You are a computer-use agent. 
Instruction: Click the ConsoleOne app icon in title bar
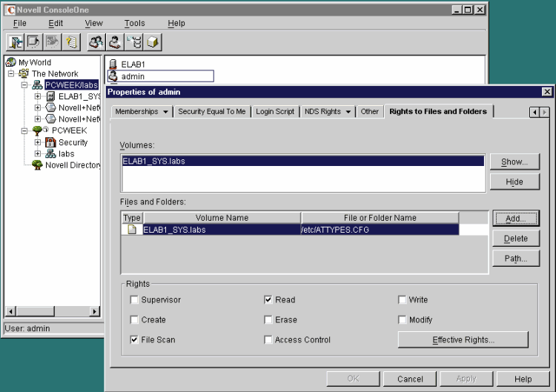pos(10,10)
